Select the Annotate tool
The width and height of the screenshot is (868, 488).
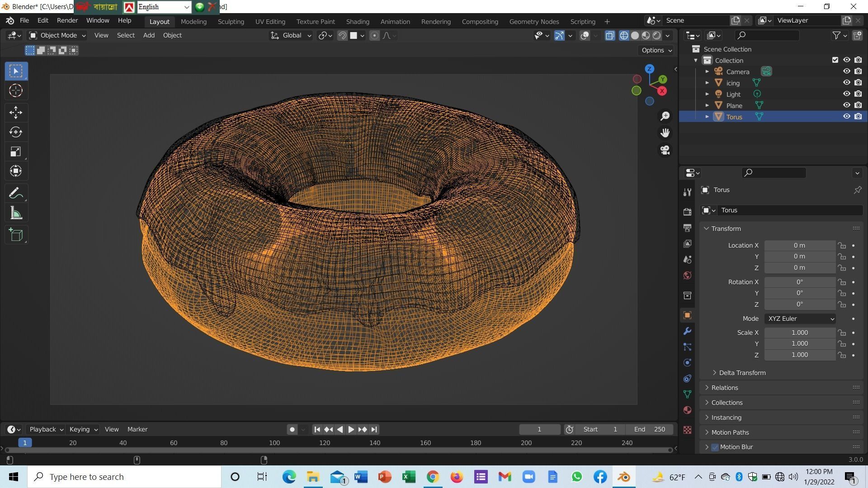pos(16,193)
